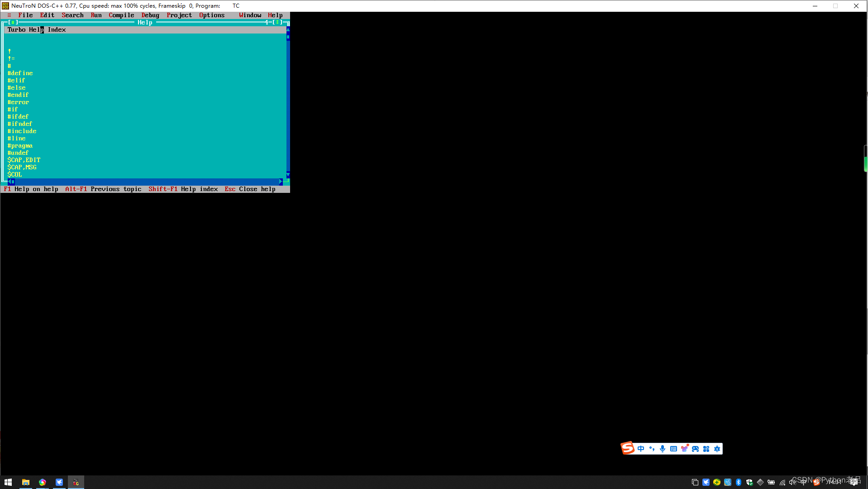Click the Windows Start button
This screenshot has width=868, height=489.
click(8, 482)
